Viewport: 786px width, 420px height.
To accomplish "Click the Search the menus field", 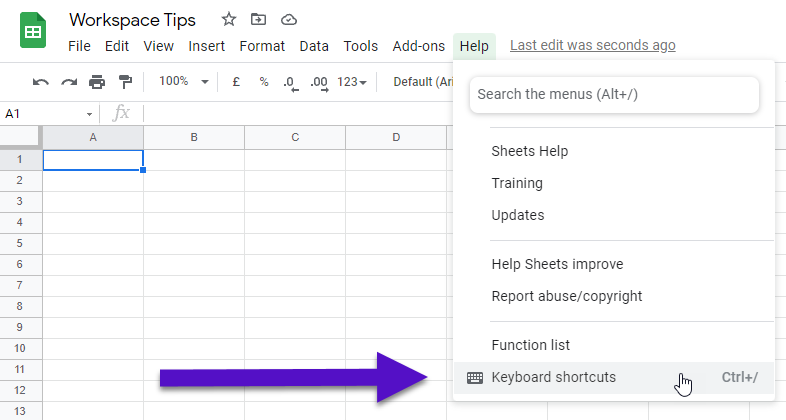I will [x=614, y=94].
